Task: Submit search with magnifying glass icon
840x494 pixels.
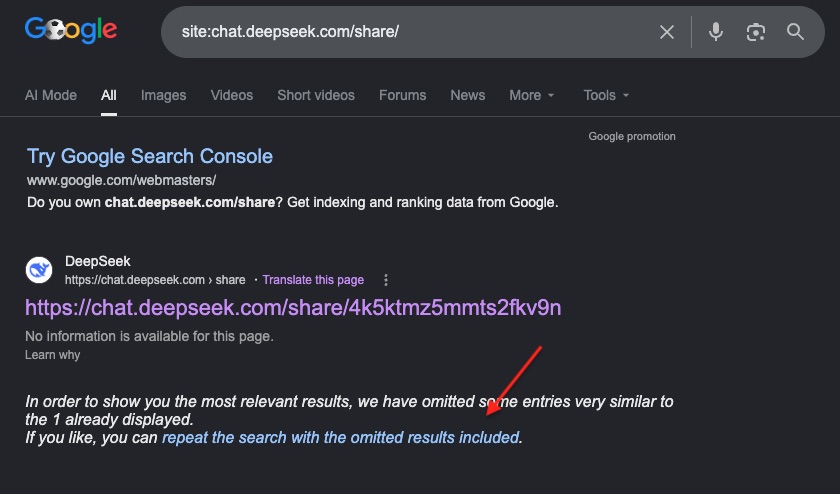Action: [796, 32]
